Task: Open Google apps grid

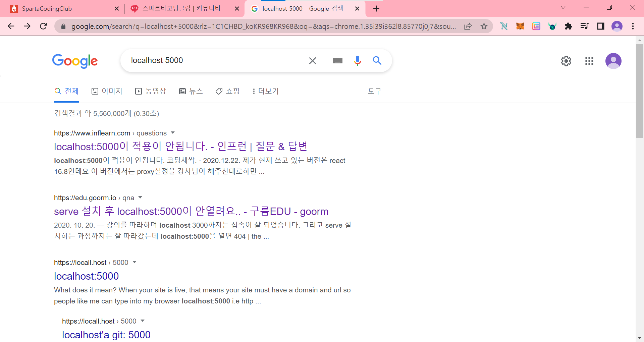Action: coord(589,61)
